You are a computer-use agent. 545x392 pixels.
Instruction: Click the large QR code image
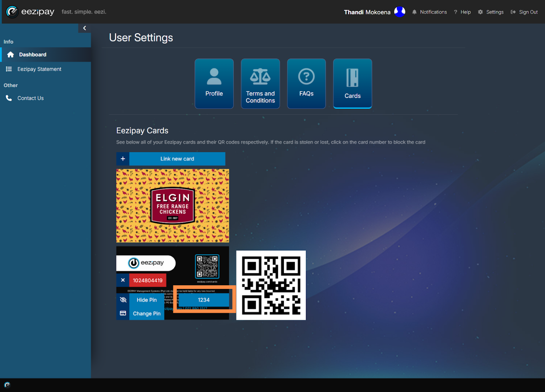(271, 285)
